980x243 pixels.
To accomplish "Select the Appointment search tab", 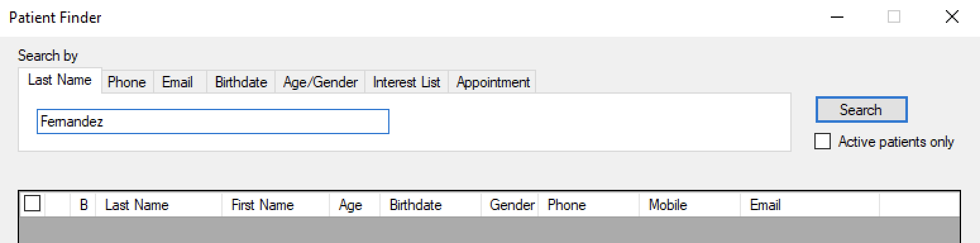I will coord(493,82).
